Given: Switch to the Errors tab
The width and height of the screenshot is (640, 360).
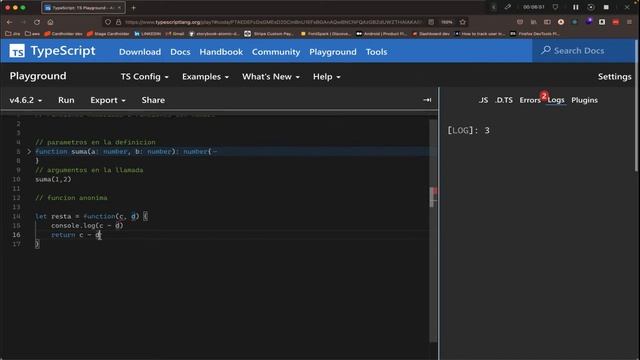Looking at the screenshot, I should point(530,100).
